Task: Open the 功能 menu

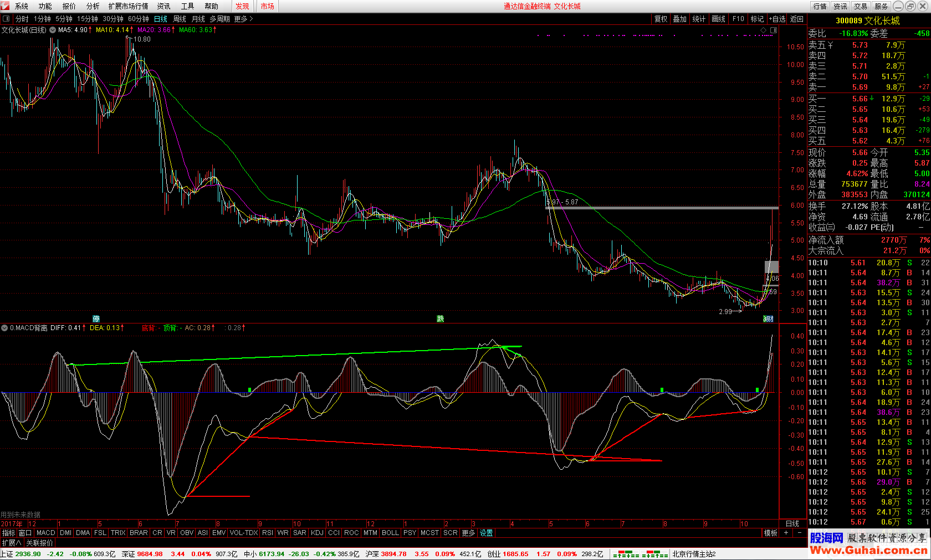Action: 45,6
